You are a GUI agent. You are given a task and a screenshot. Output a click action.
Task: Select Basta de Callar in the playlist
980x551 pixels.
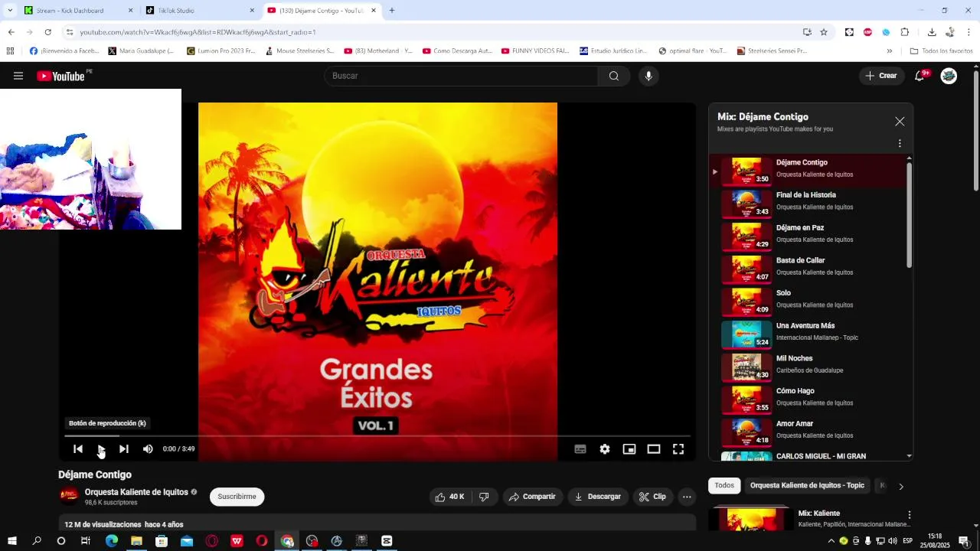[x=808, y=269]
